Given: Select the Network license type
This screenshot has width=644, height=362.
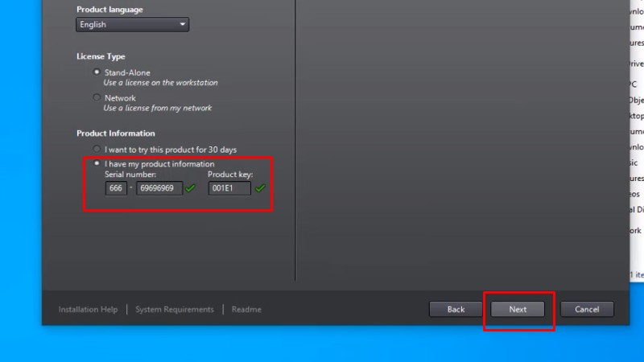Looking at the screenshot, I should (x=97, y=98).
